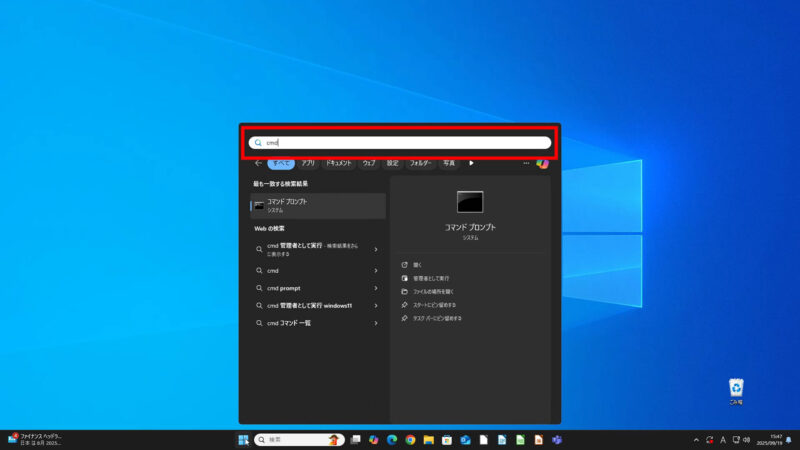
Task: Select the すべて filter tab
Action: pyautogui.click(x=281, y=163)
